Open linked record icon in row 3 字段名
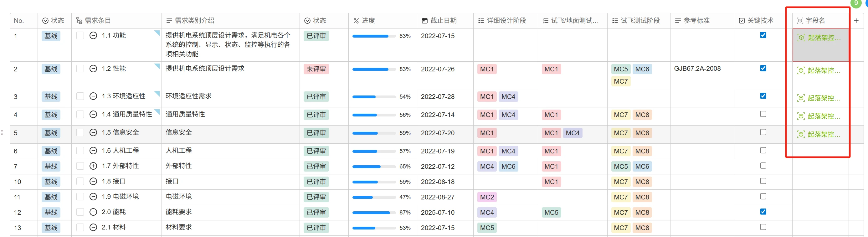Viewport: 868px width, 237px height. (801, 98)
